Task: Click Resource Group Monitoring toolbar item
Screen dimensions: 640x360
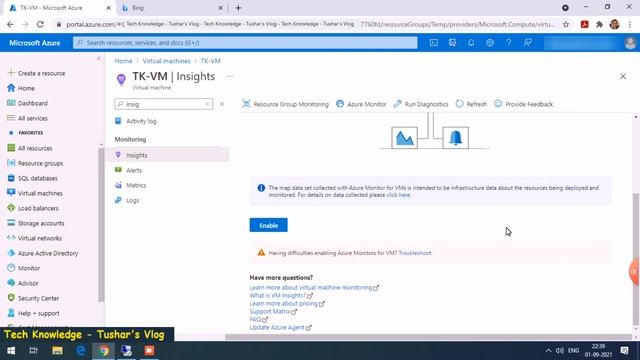Action: (285, 104)
